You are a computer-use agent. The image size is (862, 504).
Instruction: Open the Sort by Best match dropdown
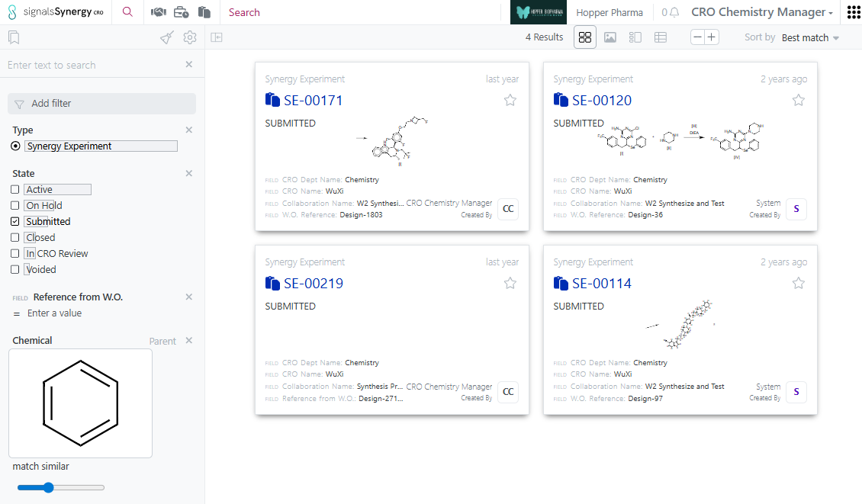(810, 37)
